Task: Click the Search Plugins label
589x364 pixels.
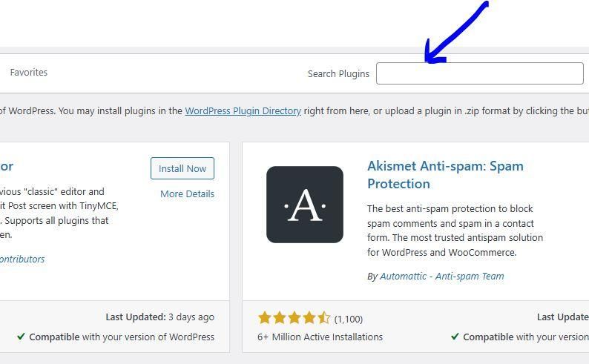Action: coord(338,74)
